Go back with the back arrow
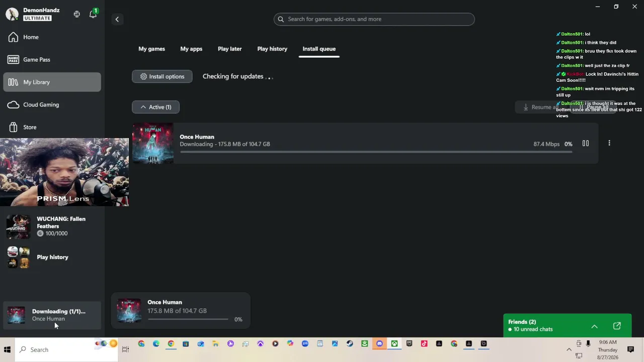 coord(117,19)
